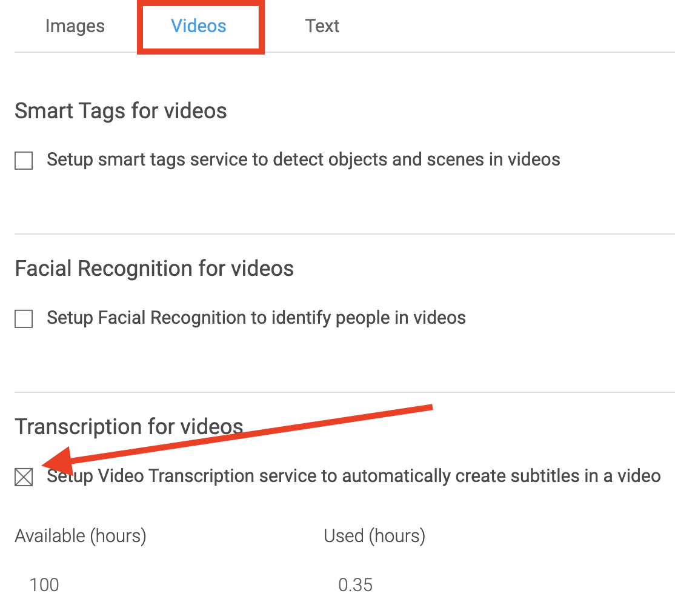Click the 'Facial Recognition for videos' heading
675x616 pixels.
(x=154, y=269)
